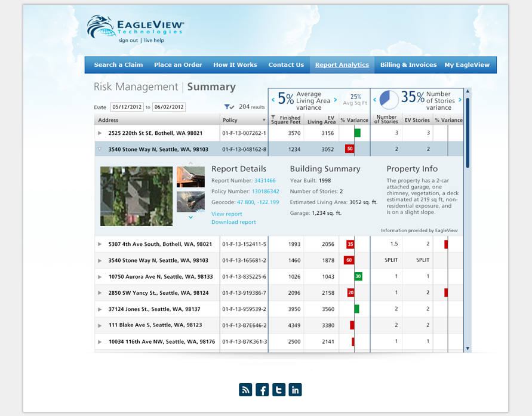Click the scrollbar up arrow
Image resolution: width=532 pixels, height=416 pixels.
point(468,91)
